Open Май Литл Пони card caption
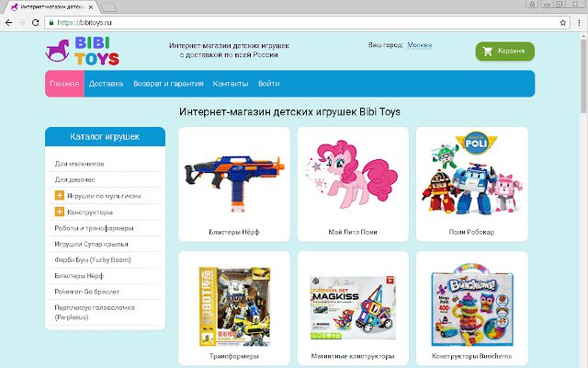Viewport: 588px width, 368px height. click(353, 232)
